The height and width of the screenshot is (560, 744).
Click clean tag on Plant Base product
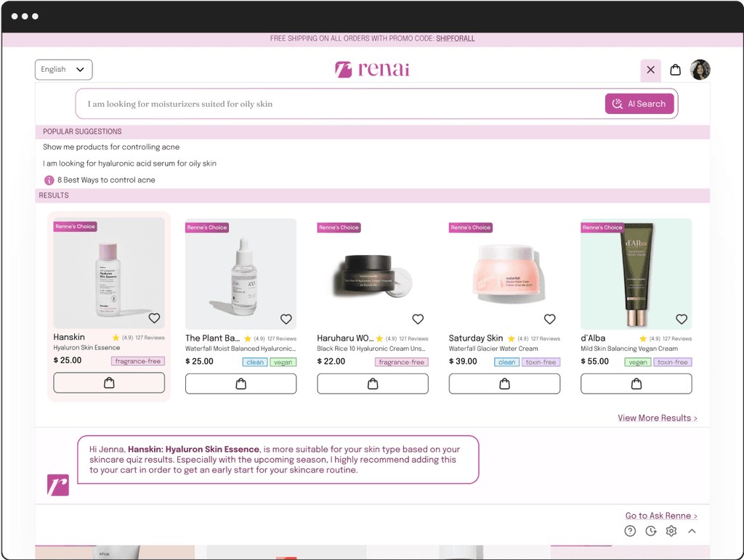tap(255, 362)
